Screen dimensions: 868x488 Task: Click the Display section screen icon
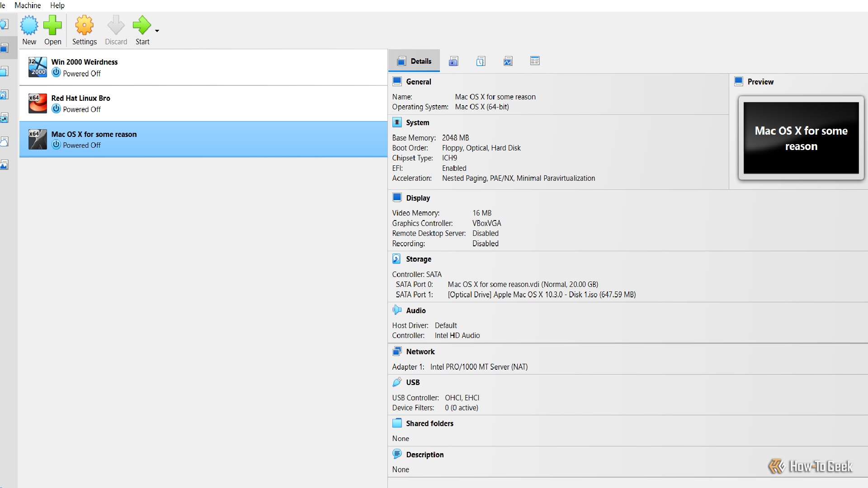[397, 197]
